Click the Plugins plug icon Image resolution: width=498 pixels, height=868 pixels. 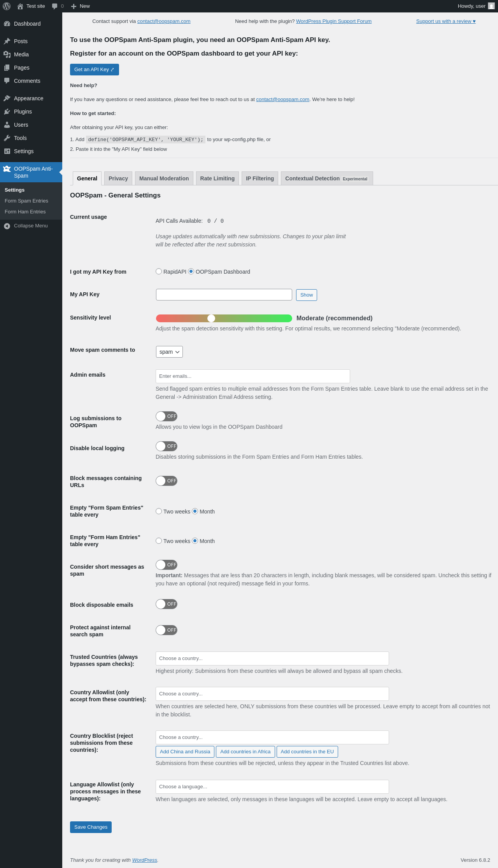click(7, 112)
